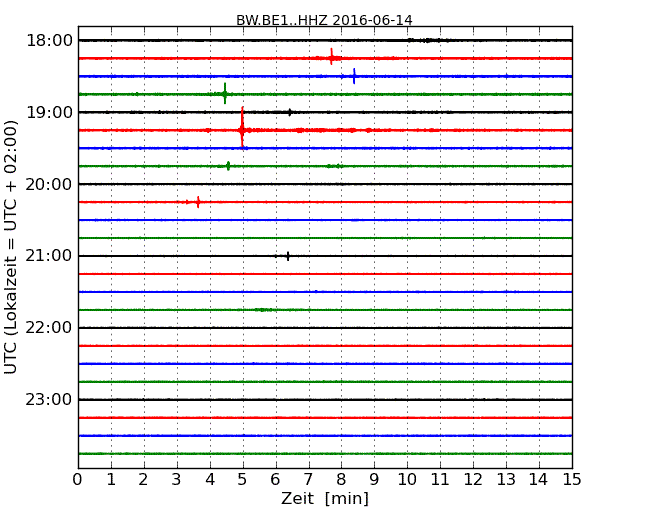Click the 20:00 y-axis time label
650x520 pixels.
(x=49, y=184)
